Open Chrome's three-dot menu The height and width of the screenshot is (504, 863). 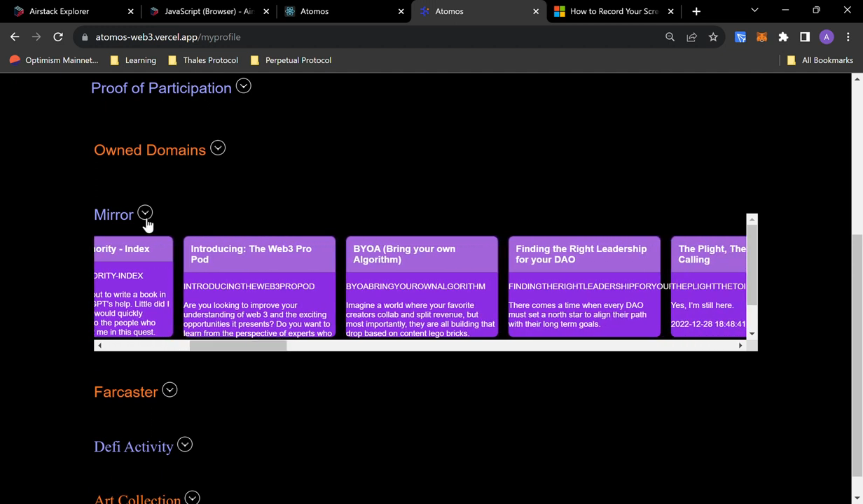(x=848, y=37)
